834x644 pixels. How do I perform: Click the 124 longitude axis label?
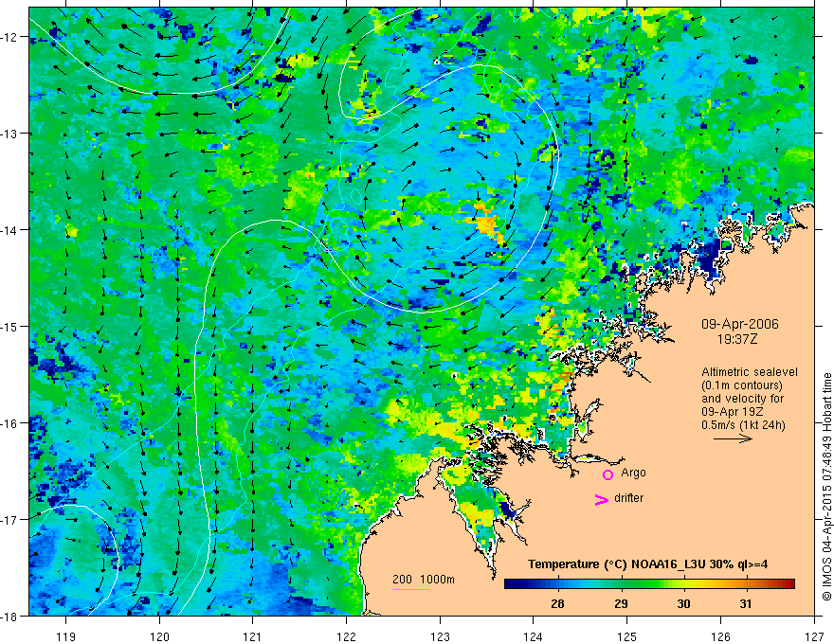(534, 636)
